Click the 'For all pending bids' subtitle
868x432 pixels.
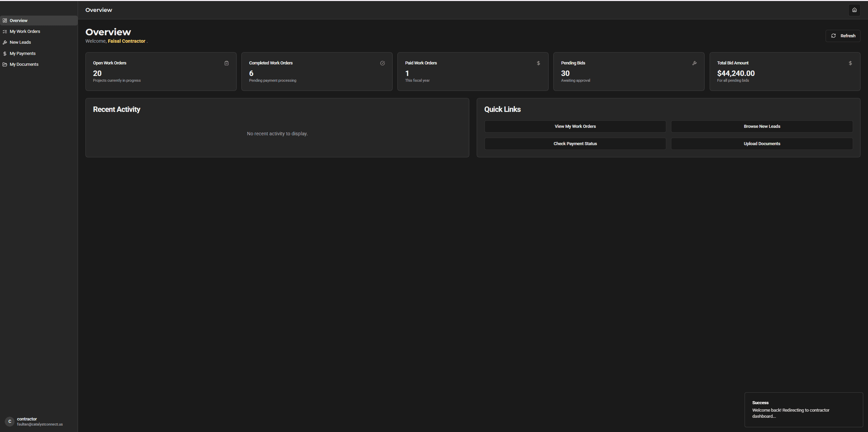click(733, 81)
